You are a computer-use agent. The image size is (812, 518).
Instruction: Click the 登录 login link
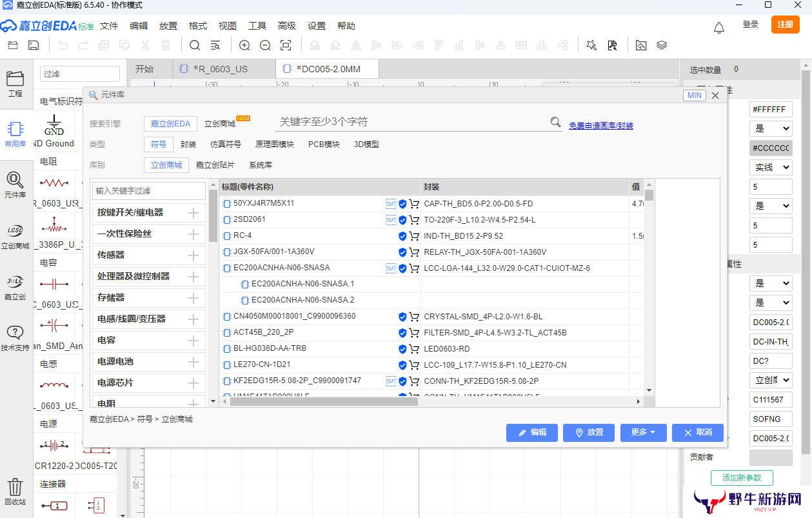click(751, 25)
